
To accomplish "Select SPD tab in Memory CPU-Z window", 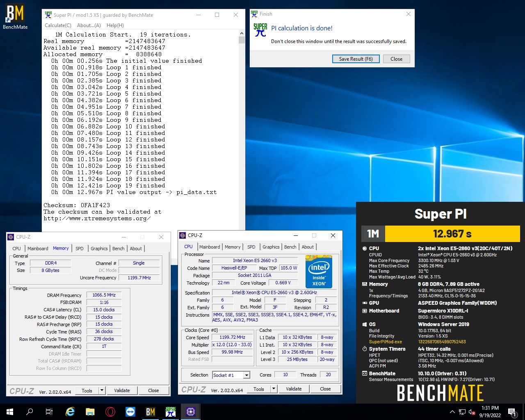I will [80, 249].
